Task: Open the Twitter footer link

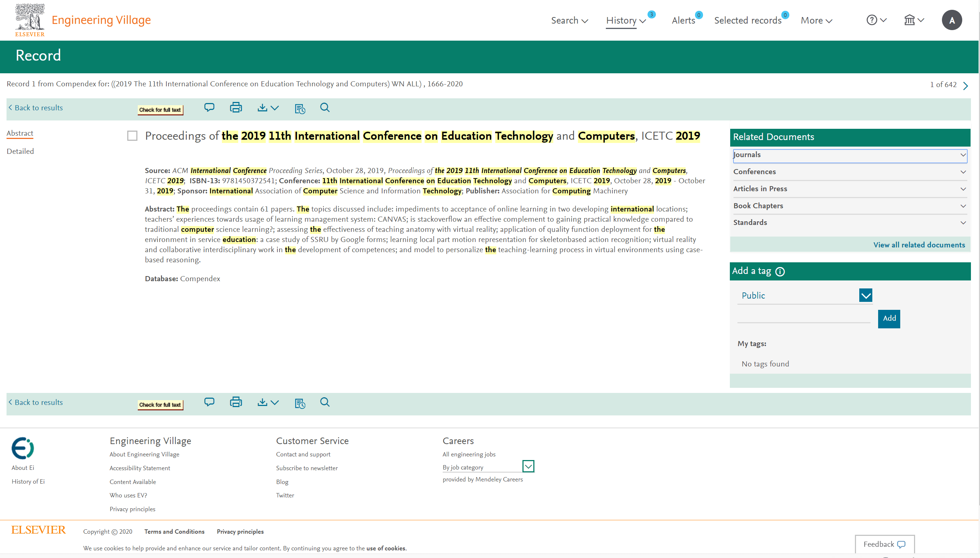Action: click(x=285, y=495)
